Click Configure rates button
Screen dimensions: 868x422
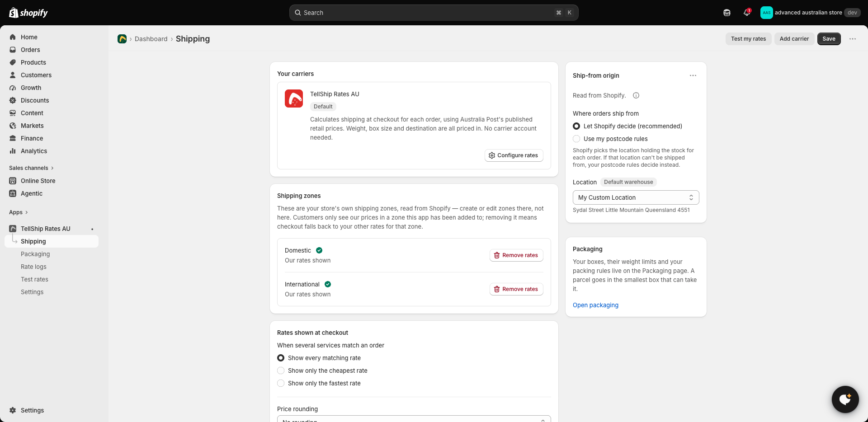coord(514,155)
